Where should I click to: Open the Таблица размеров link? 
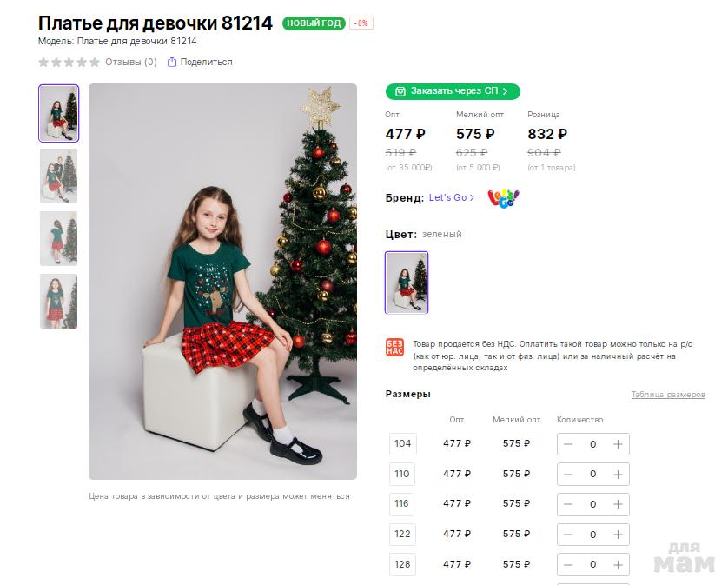[667, 395]
